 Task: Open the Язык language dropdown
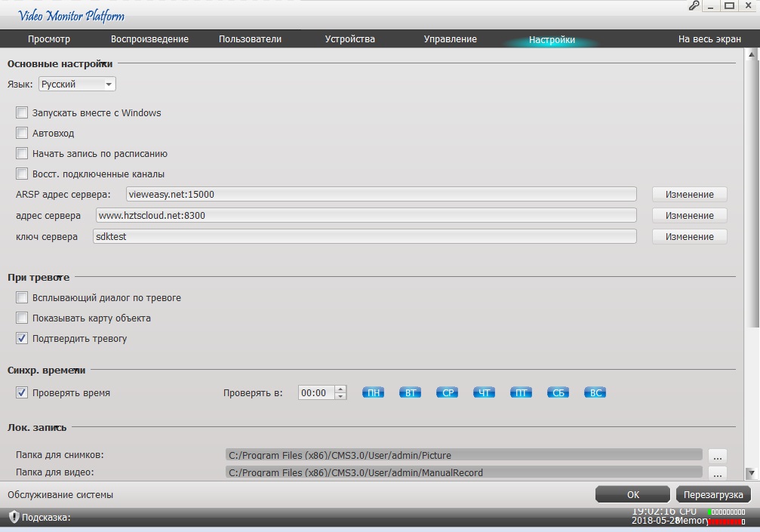coord(77,85)
